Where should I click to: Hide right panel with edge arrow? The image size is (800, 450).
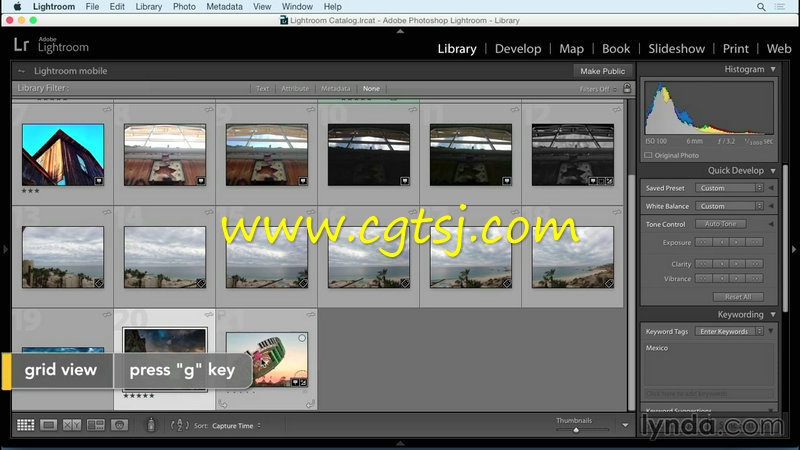click(x=794, y=249)
